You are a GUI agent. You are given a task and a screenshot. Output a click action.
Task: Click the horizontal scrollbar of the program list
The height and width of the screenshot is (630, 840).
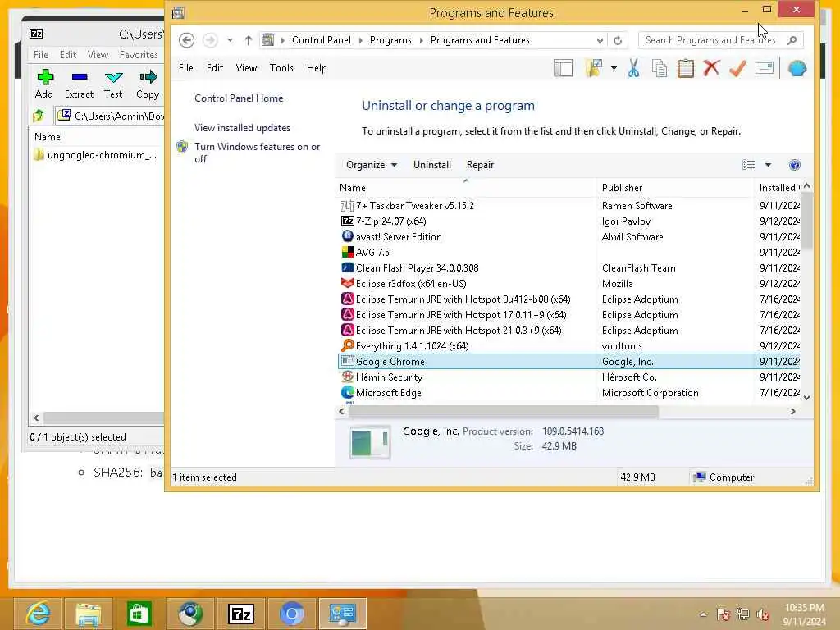click(x=504, y=412)
